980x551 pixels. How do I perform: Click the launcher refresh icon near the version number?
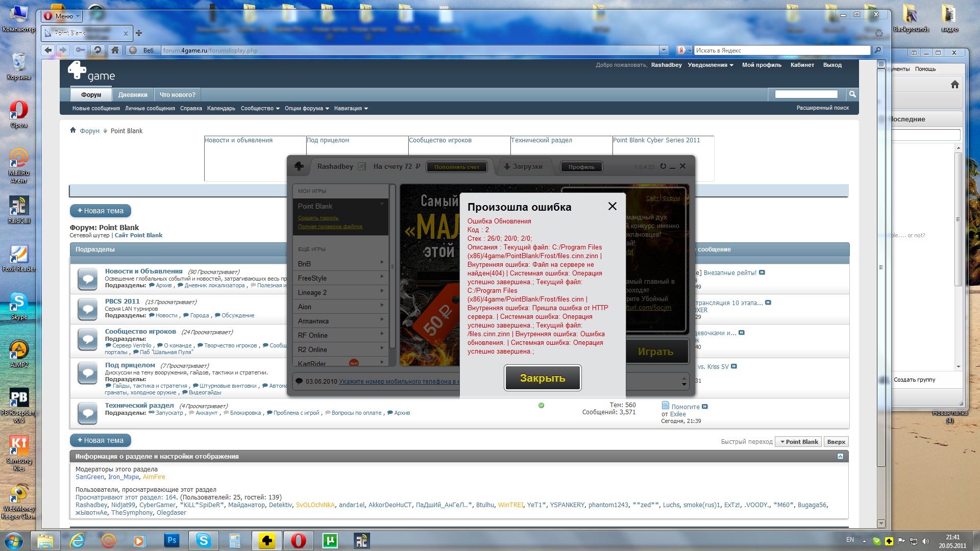663,166
